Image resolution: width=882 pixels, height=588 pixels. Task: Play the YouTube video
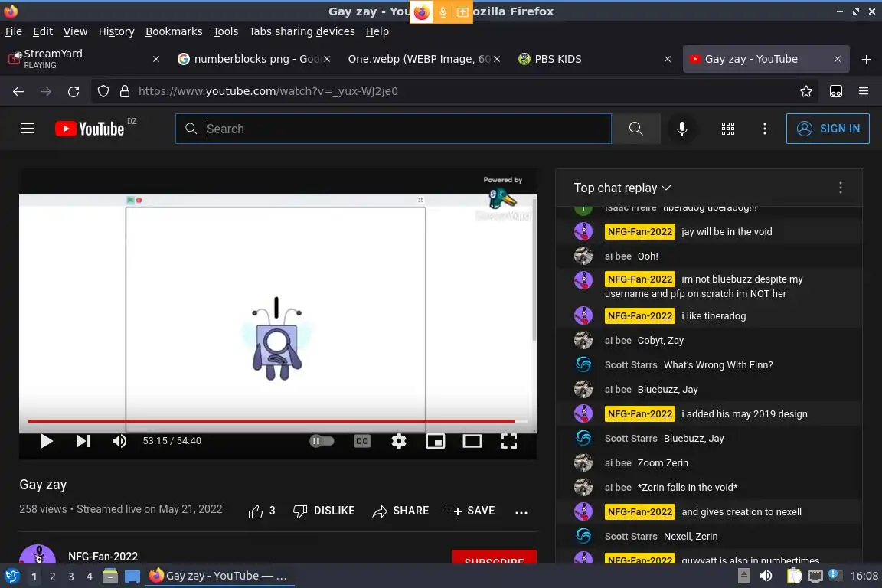(47, 441)
